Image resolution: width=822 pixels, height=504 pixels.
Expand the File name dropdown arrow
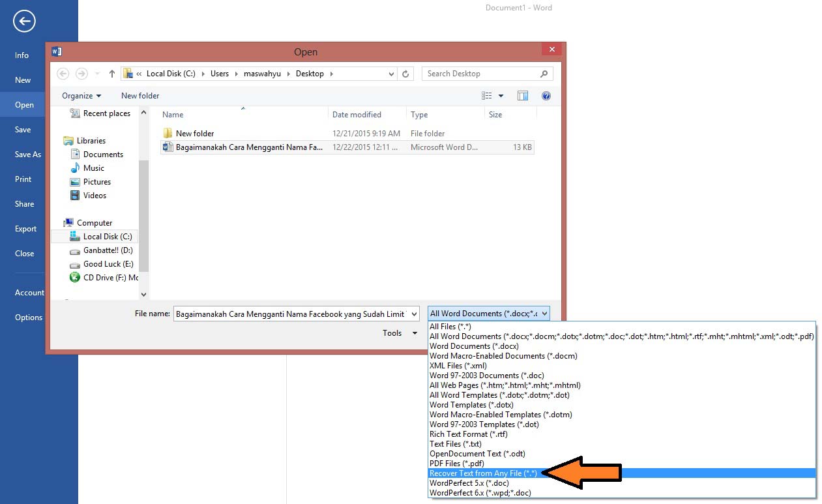[x=413, y=314]
